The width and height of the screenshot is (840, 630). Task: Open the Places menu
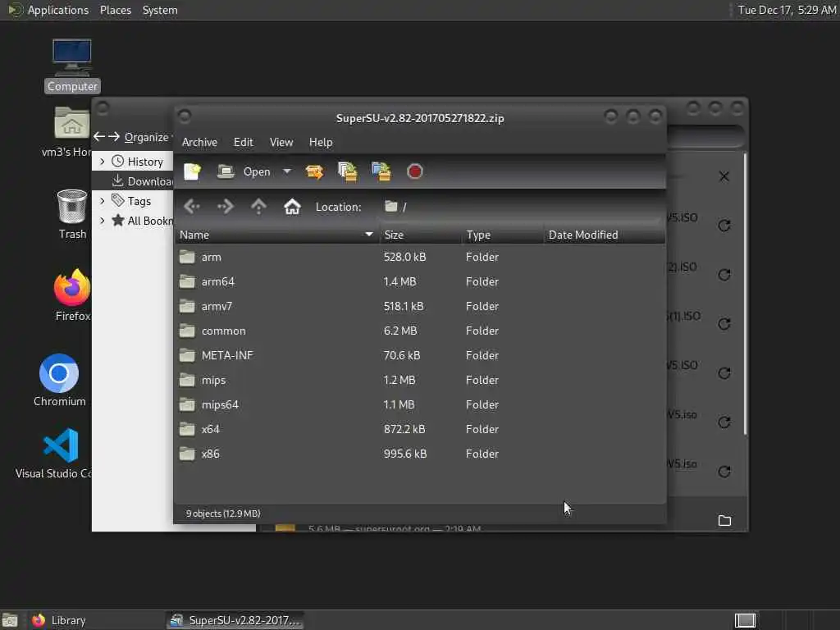pyautogui.click(x=115, y=10)
